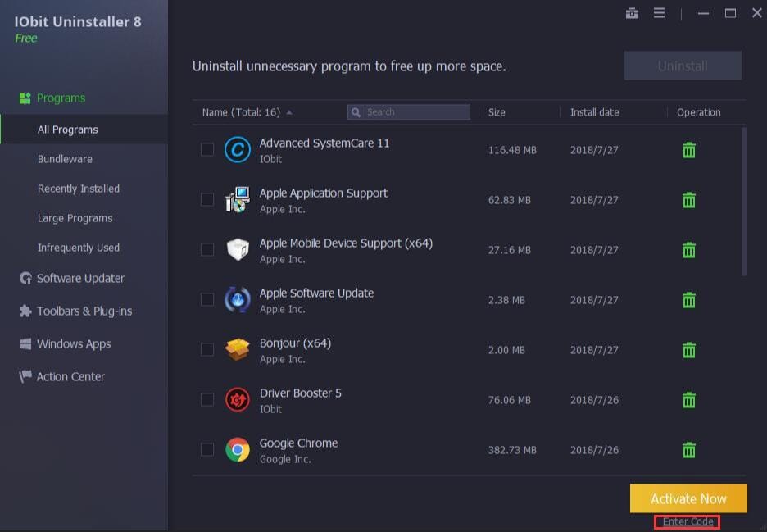Image resolution: width=767 pixels, height=532 pixels.
Task: Uninstall Google Chrome via trash icon
Action: click(x=688, y=449)
